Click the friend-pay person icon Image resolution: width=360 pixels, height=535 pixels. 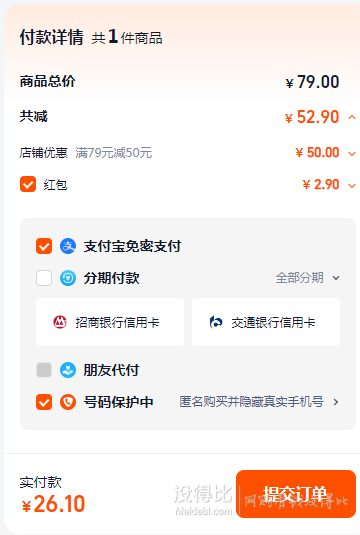pos(68,370)
